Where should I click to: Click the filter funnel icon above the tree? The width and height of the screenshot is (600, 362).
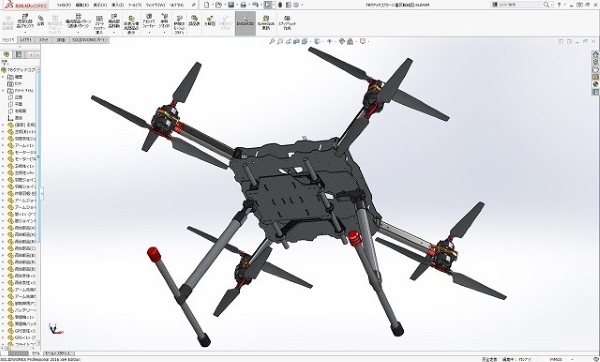(x=5, y=63)
